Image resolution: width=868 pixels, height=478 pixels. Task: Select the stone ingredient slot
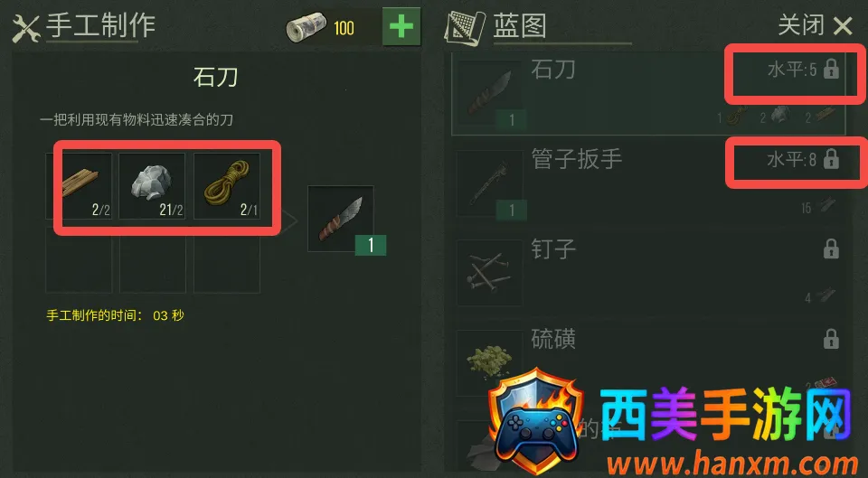coord(152,186)
